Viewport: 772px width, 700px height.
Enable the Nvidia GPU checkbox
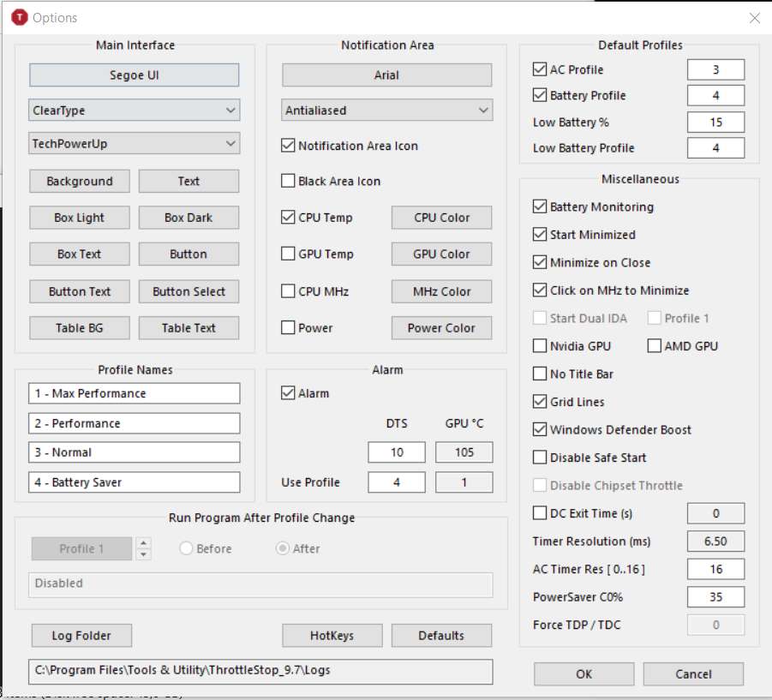pyautogui.click(x=540, y=346)
